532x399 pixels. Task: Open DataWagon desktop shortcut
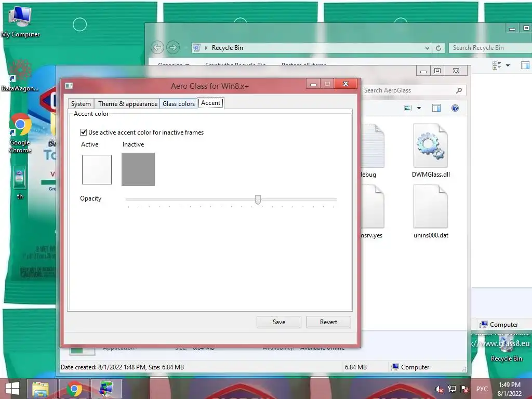[20, 76]
